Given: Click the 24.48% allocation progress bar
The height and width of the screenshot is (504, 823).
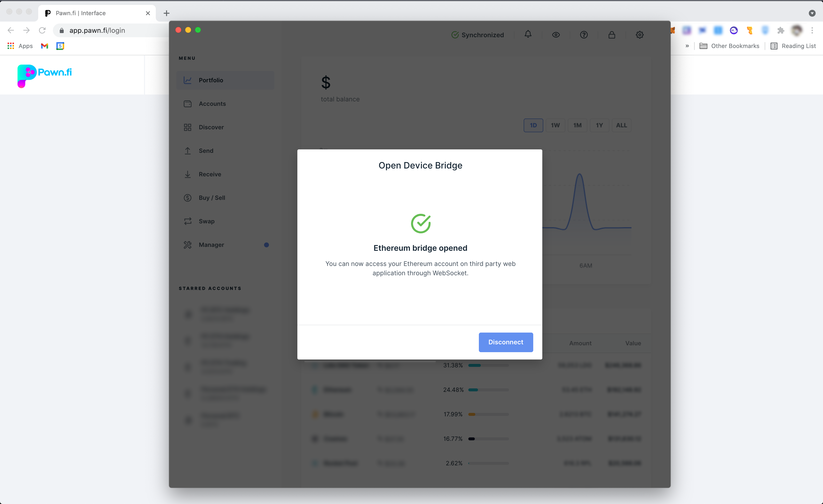Looking at the screenshot, I should pos(488,390).
